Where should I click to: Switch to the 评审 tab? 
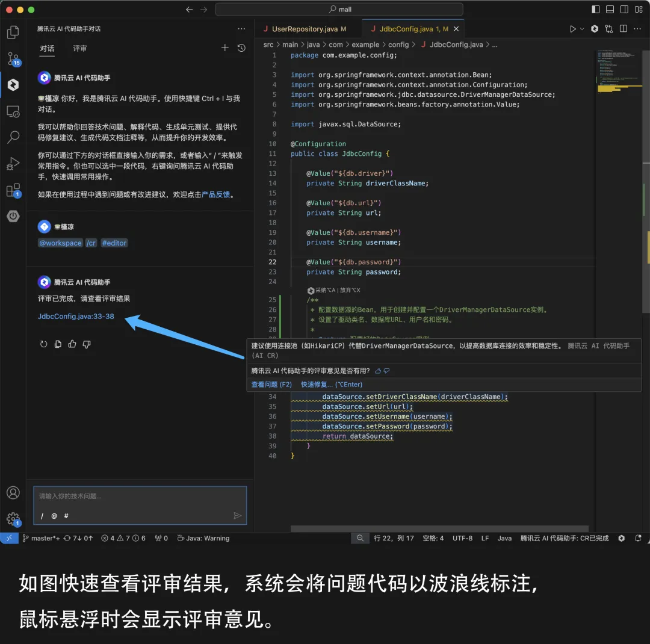79,48
